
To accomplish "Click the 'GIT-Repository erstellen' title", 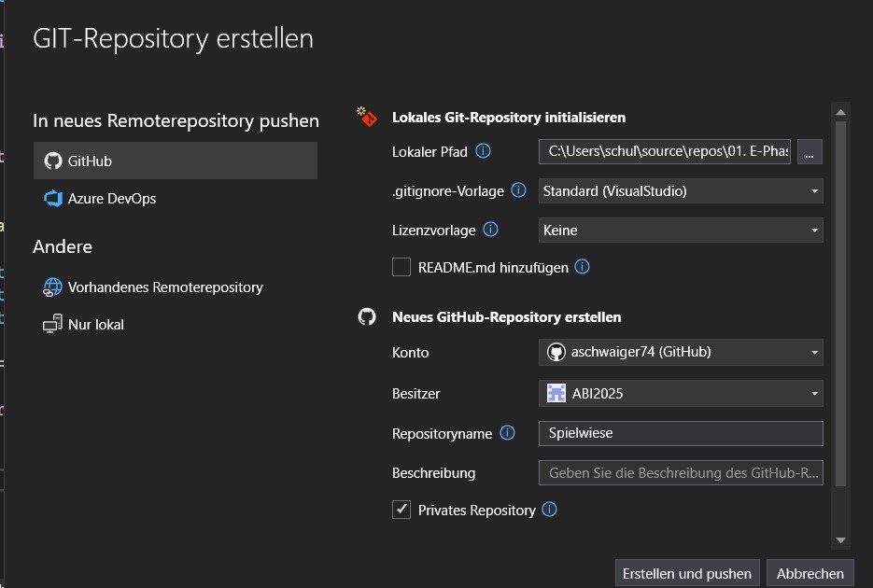I will click(x=173, y=38).
